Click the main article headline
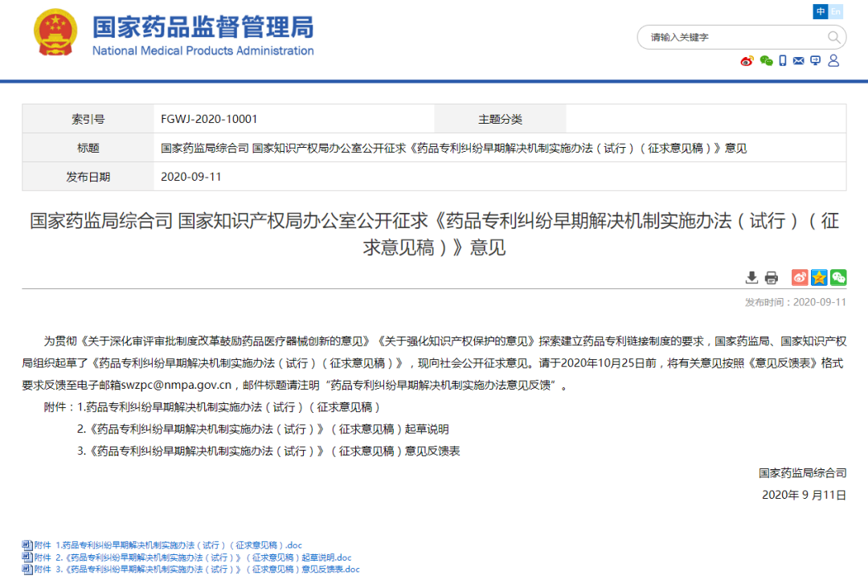Screen dimensions: 868x588 (x=434, y=234)
